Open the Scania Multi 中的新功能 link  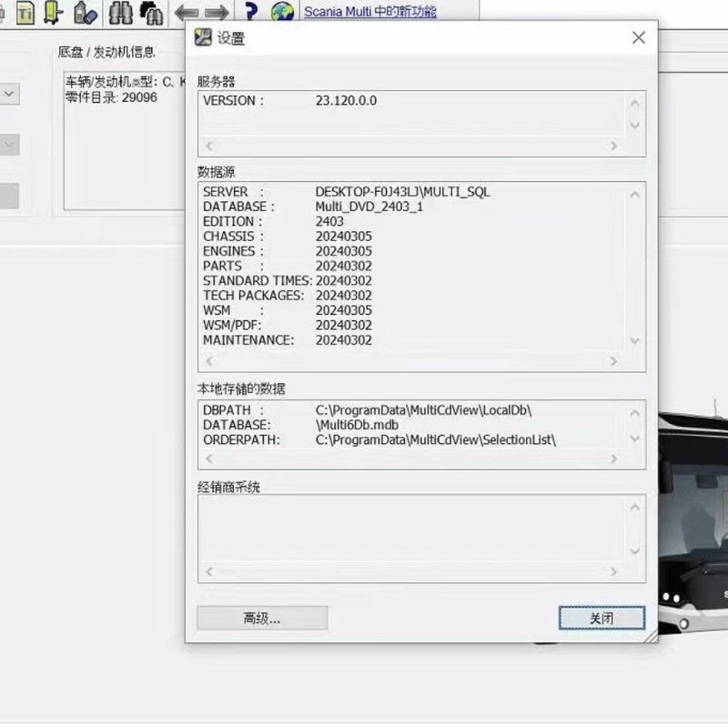[370, 12]
